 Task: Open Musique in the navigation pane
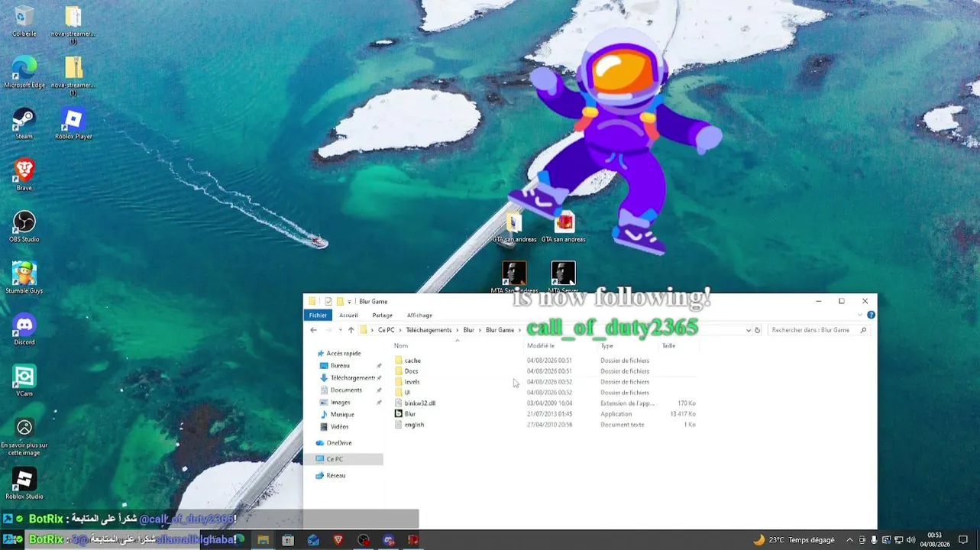point(342,414)
